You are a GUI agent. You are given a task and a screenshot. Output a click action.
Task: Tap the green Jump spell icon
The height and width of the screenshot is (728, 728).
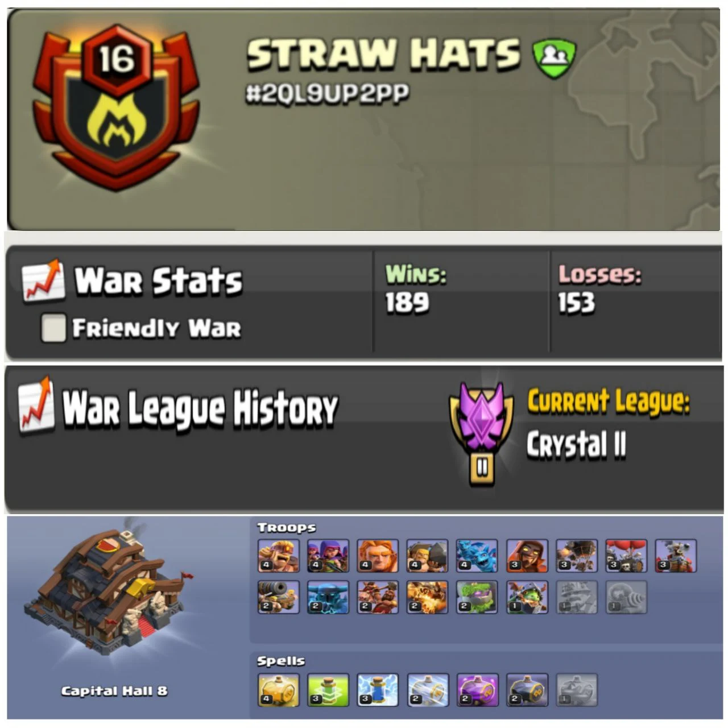click(x=328, y=690)
